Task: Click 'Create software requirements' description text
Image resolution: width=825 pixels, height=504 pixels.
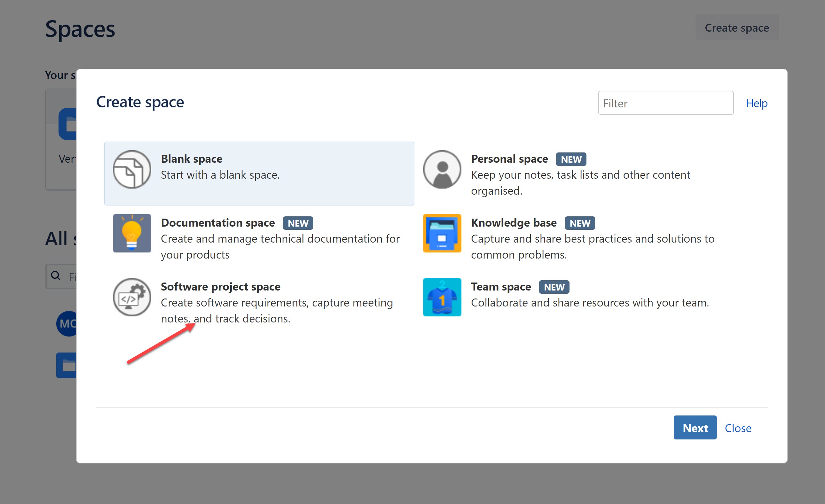Action: click(277, 311)
